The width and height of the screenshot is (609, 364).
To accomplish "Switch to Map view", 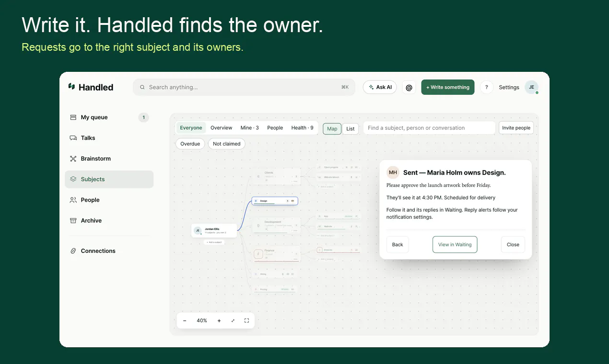I will [332, 128].
